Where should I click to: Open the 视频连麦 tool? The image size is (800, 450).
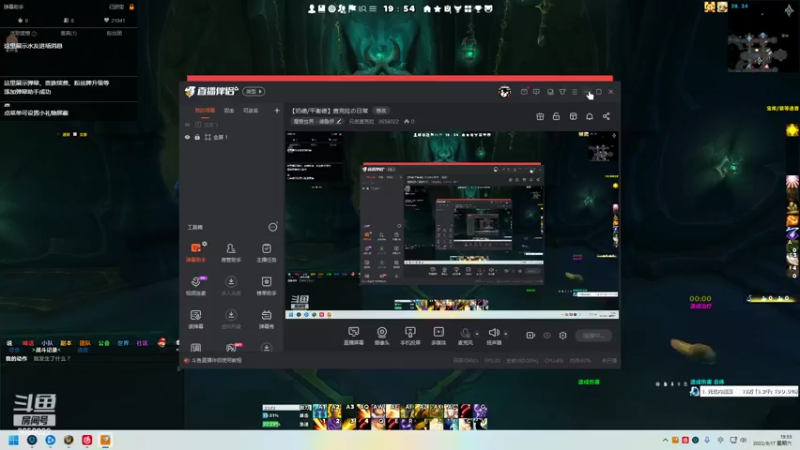pyautogui.click(x=195, y=285)
